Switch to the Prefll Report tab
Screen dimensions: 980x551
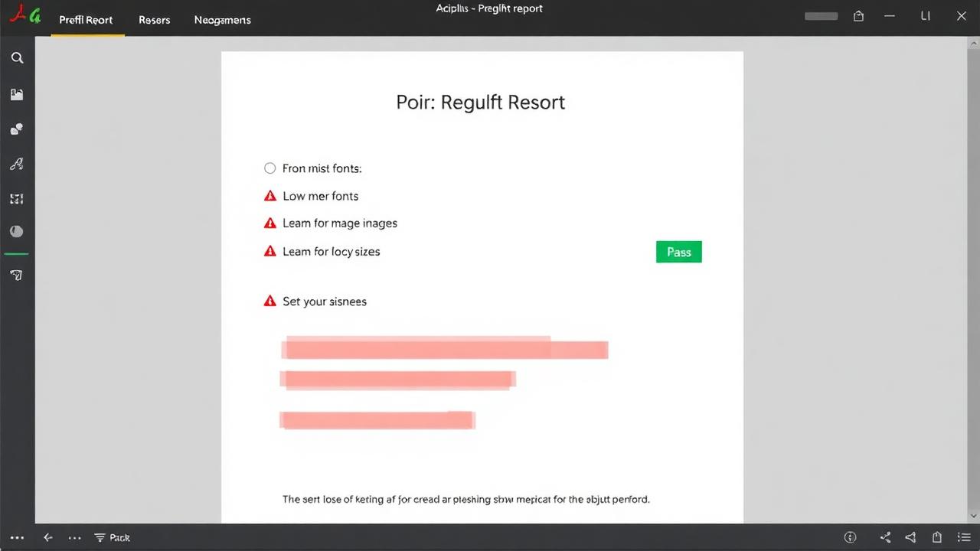point(87,20)
